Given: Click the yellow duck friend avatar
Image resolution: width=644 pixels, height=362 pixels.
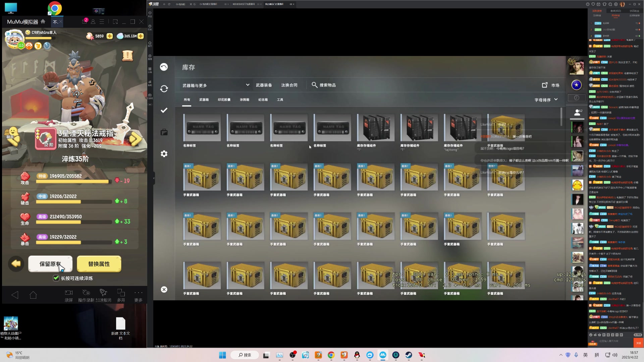Looking at the screenshot, I should click(x=577, y=185).
